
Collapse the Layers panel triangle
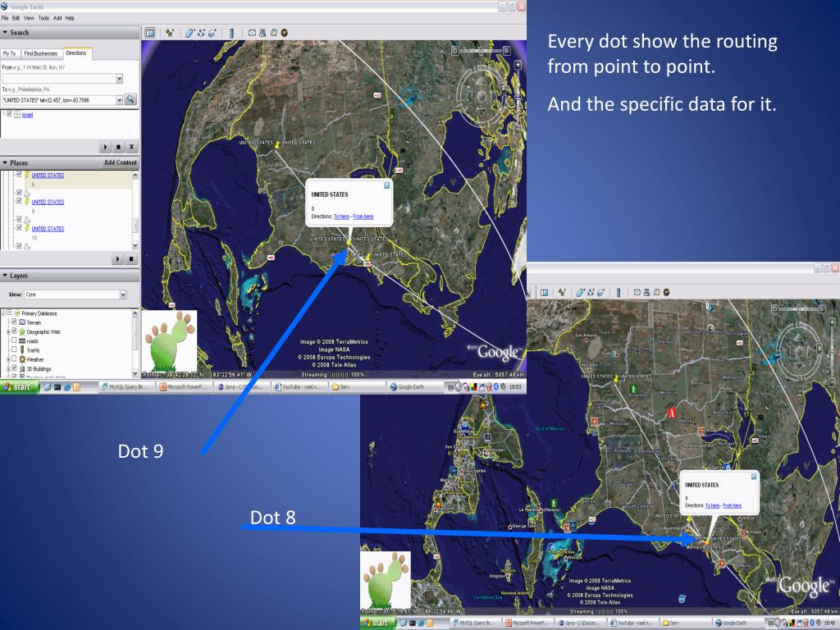5,276
